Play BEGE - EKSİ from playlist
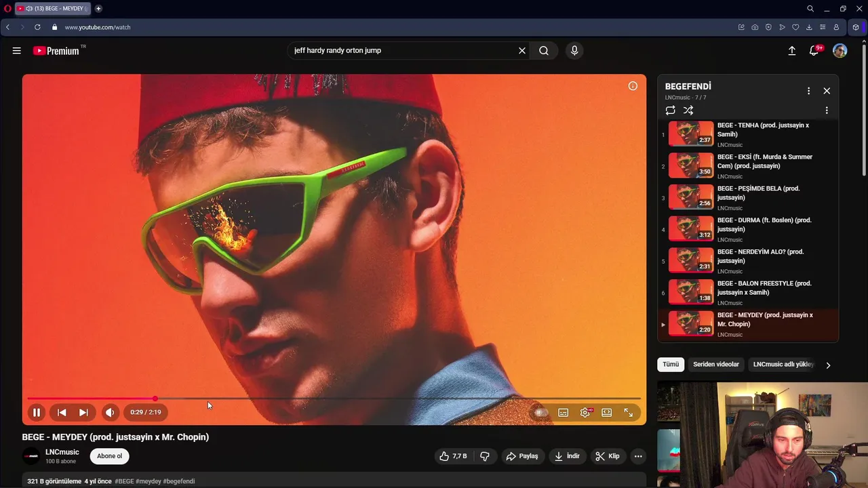The image size is (868, 488). click(x=748, y=166)
